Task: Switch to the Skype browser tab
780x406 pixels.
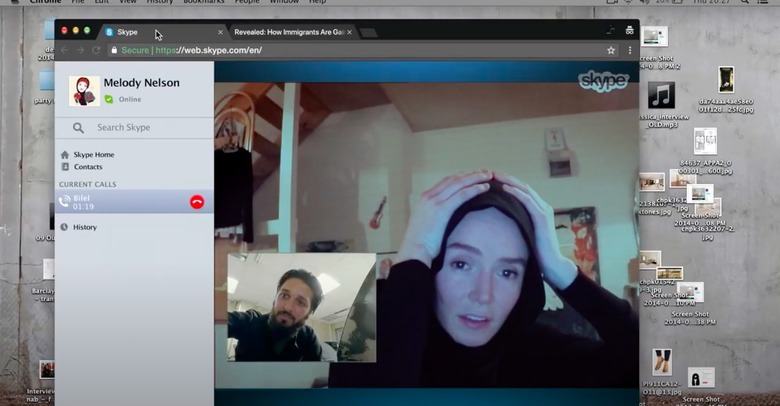Action: click(164, 32)
